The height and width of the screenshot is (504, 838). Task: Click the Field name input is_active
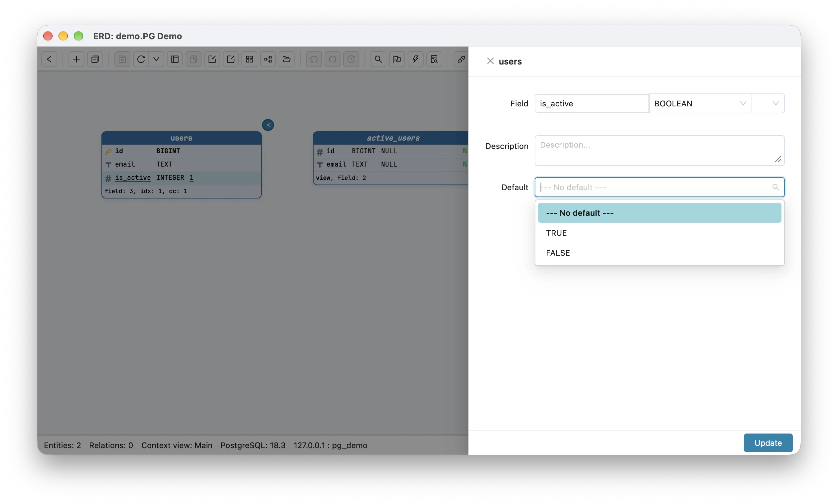[591, 104]
